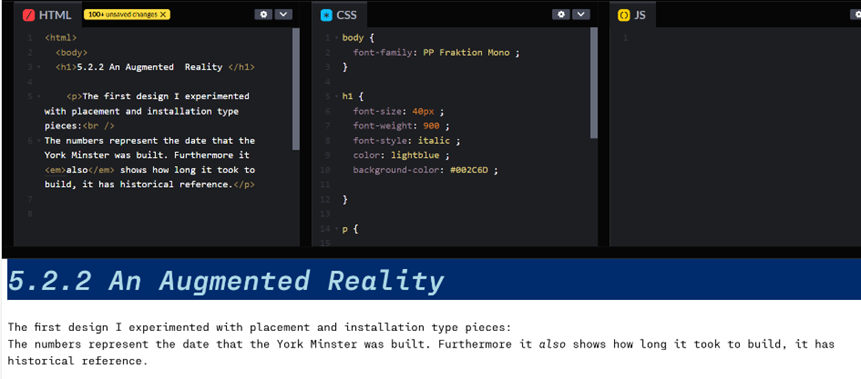Open JS editor settings gear
Viewport: 861px width, 379px height.
[856, 14]
